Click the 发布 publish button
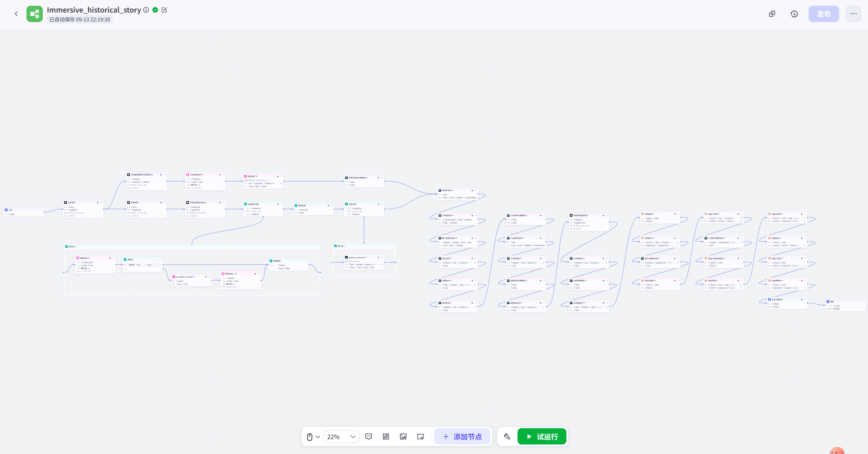This screenshot has height=454, width=868. 824,14
